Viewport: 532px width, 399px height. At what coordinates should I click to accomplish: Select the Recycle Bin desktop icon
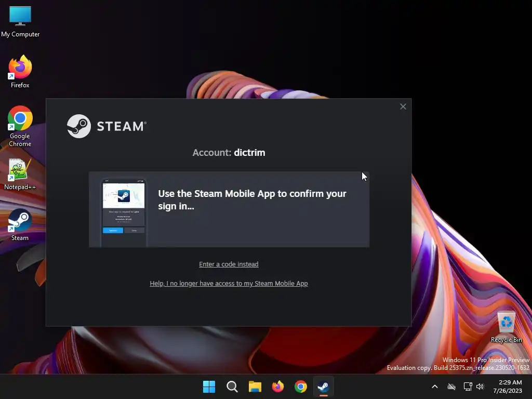click(x=506, y=327)
